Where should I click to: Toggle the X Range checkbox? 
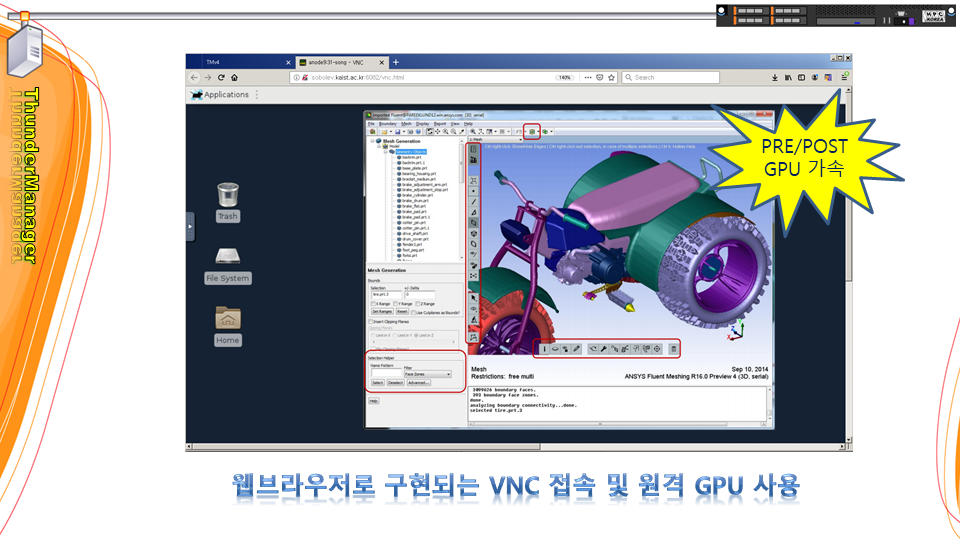[x=373, y=304]
